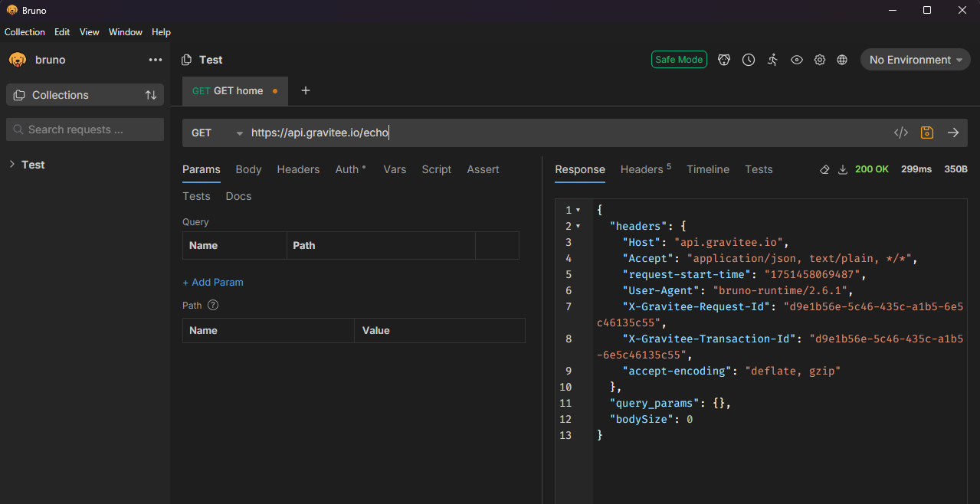Click the Generate Code icon in URL bar

901,133
